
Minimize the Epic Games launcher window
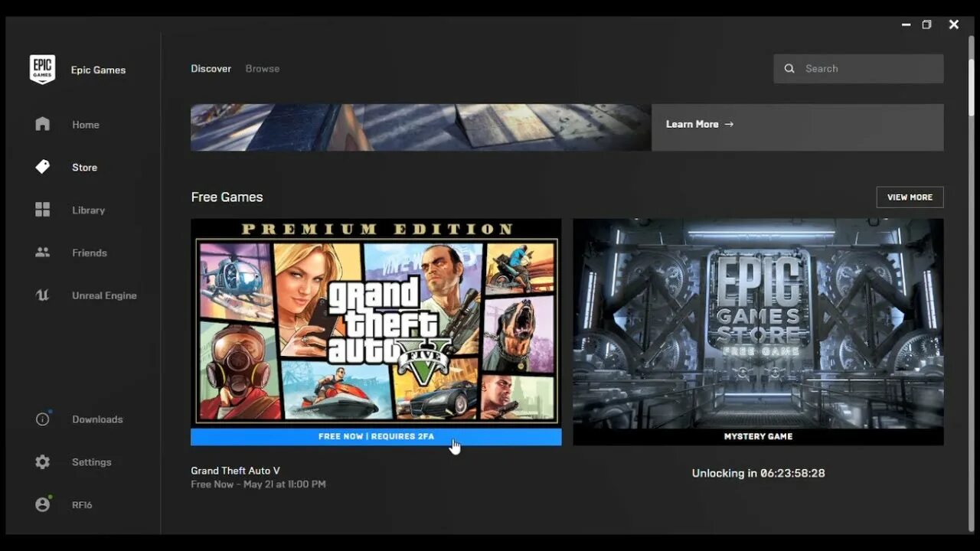[x=906, y=24]
